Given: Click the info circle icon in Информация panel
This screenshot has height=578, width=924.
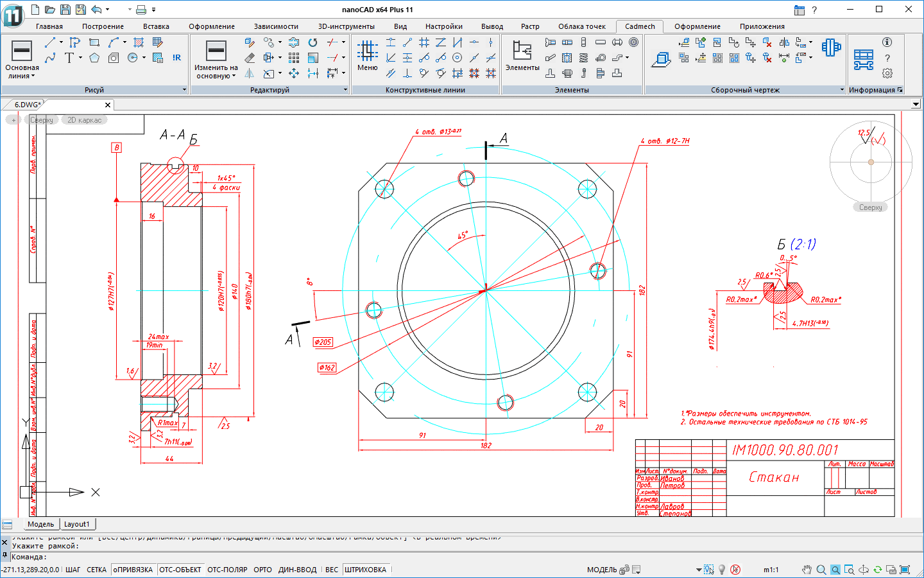Looking at the screenshot, I should click(x=887, y=42).
